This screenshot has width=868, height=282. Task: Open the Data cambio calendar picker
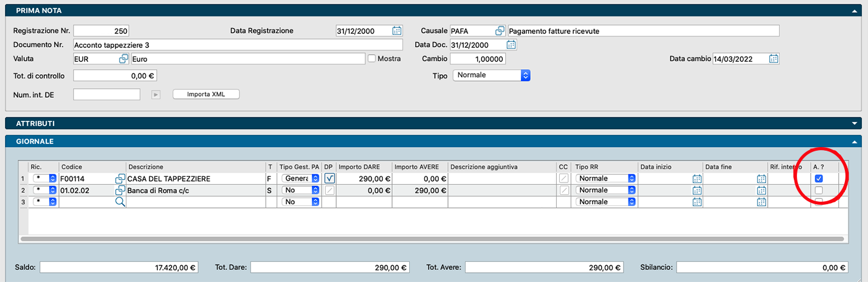pyautogui.click(x=774, y=59)
